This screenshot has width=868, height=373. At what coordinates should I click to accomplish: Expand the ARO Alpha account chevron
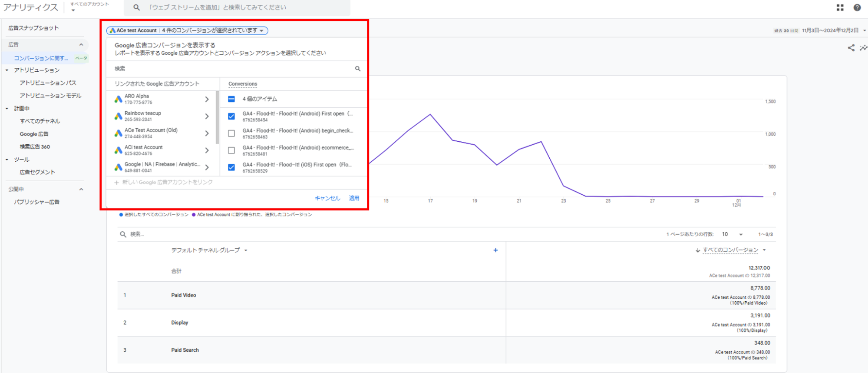tap(207, 99)
